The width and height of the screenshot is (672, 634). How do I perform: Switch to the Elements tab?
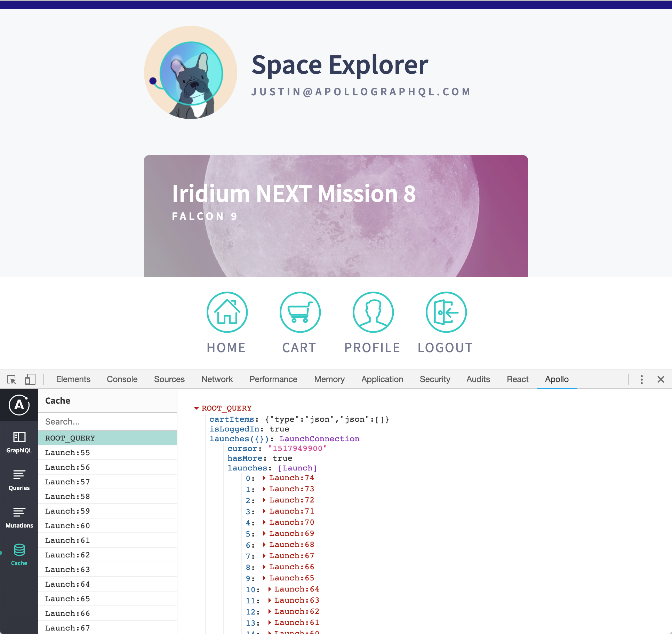[73, 379]
